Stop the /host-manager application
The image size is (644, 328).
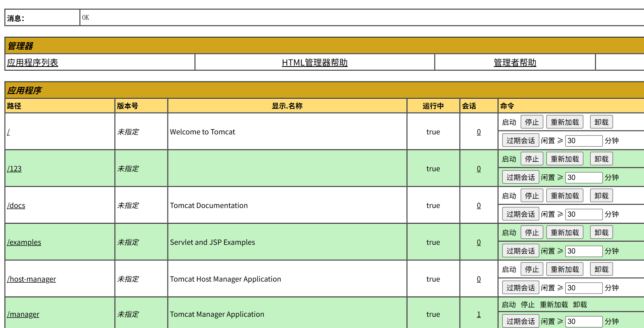[532, 269]
